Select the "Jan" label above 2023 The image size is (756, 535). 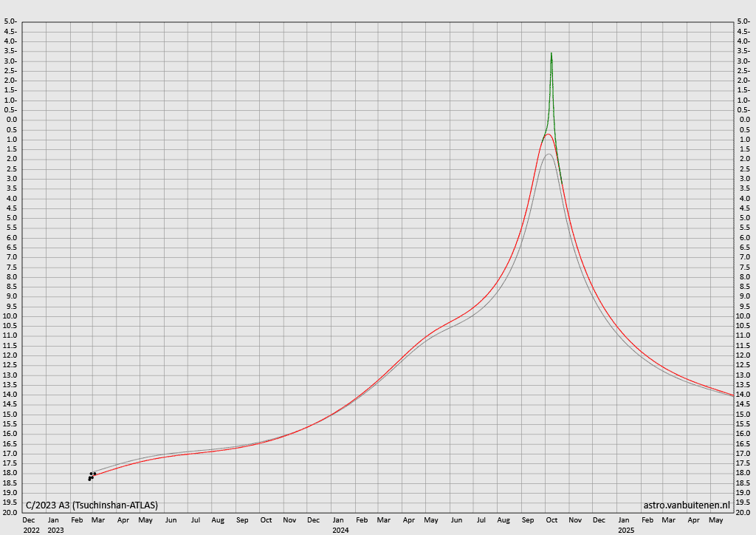point(53,520)
